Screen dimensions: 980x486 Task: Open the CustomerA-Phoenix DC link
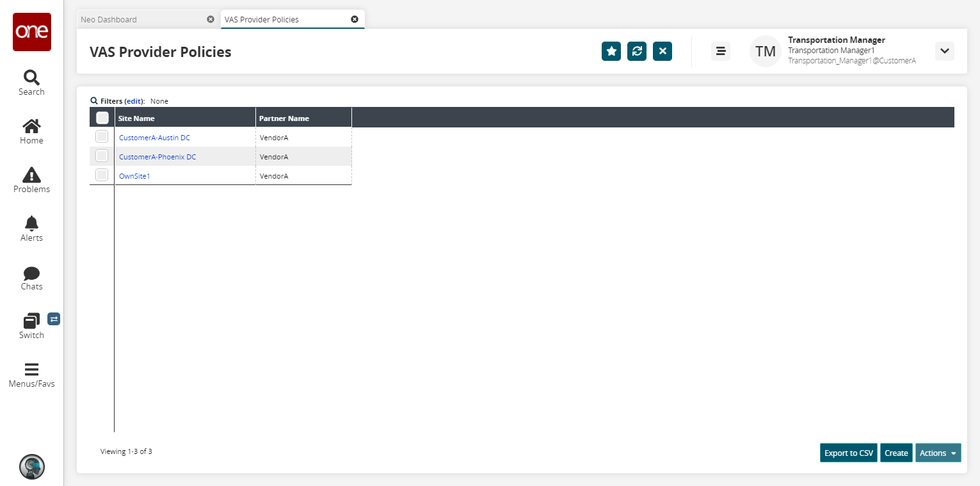tap(157, 157)
